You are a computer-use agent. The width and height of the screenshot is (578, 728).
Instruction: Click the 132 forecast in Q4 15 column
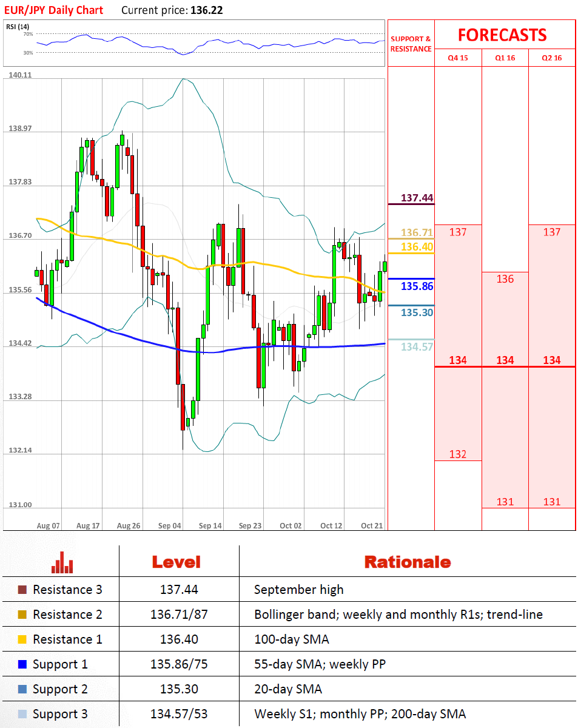458,454
